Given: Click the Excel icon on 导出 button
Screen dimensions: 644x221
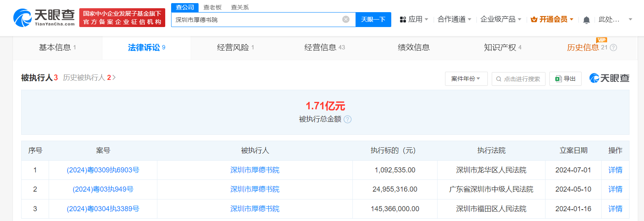Looking at the screenshot, I should point(558,79).
